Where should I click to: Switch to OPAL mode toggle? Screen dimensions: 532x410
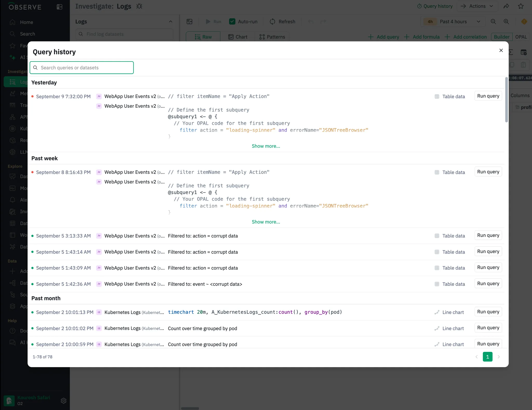(521, 37)
